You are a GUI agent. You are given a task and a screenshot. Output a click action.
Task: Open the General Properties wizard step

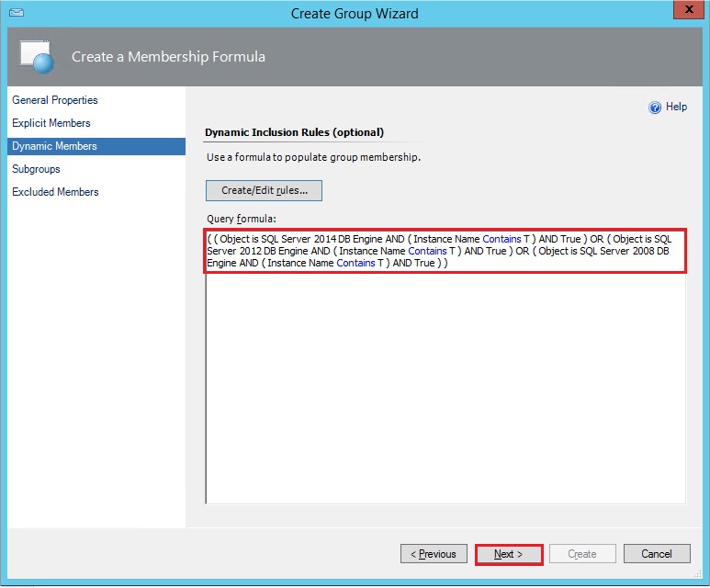tap(55, 100)
